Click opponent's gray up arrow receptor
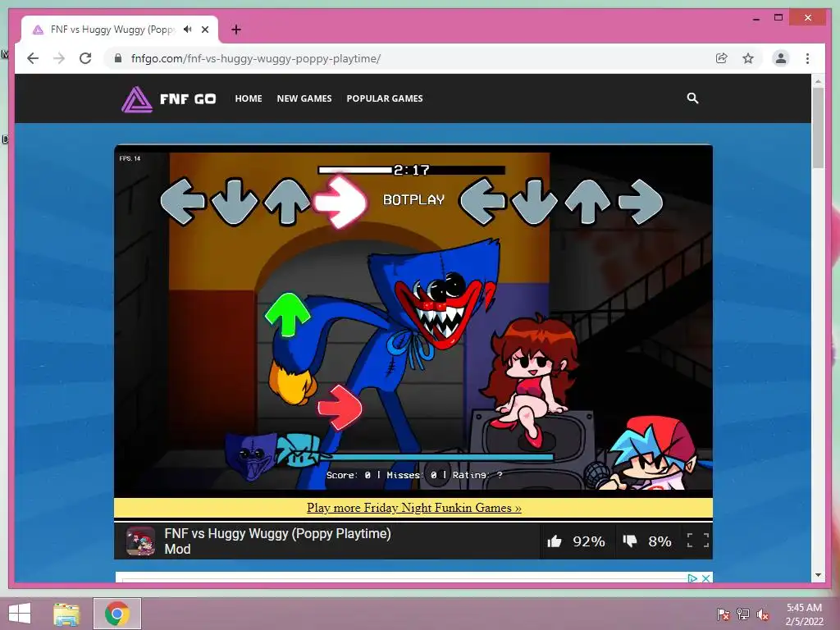840x630 pixels. pyautogui.click(x=287, y=202)
